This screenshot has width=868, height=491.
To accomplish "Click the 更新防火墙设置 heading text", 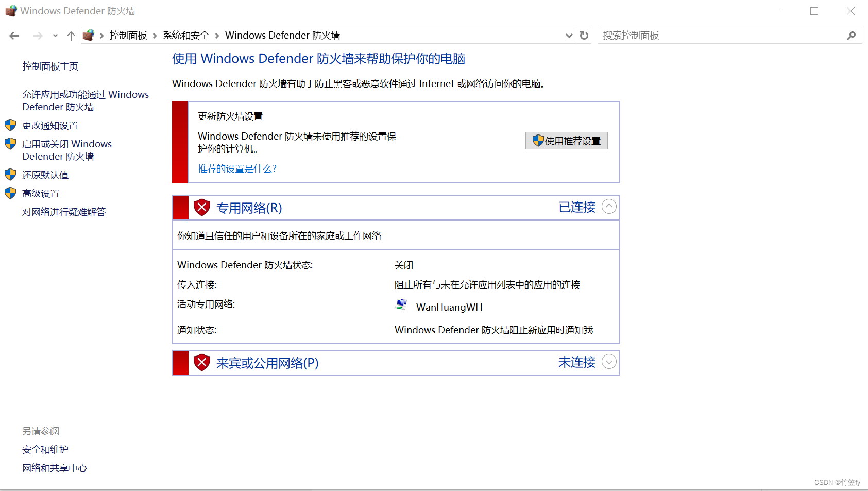I will 230,116.
